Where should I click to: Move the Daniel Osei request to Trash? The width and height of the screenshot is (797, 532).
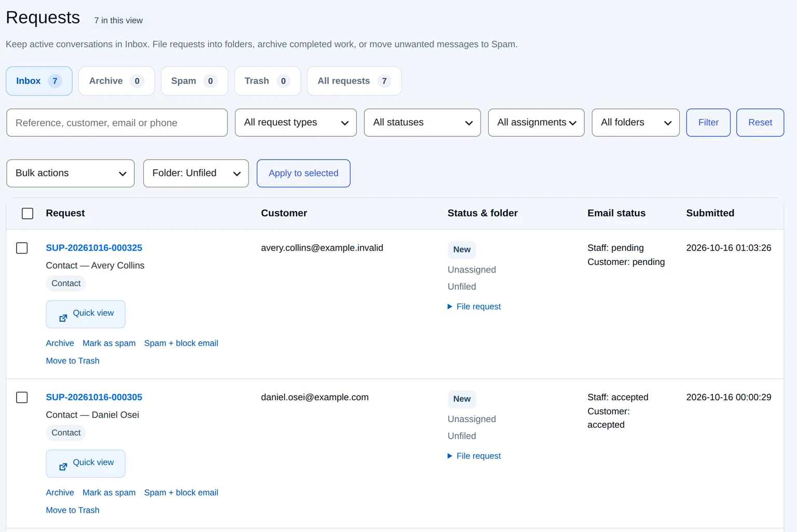click(73, 510)
